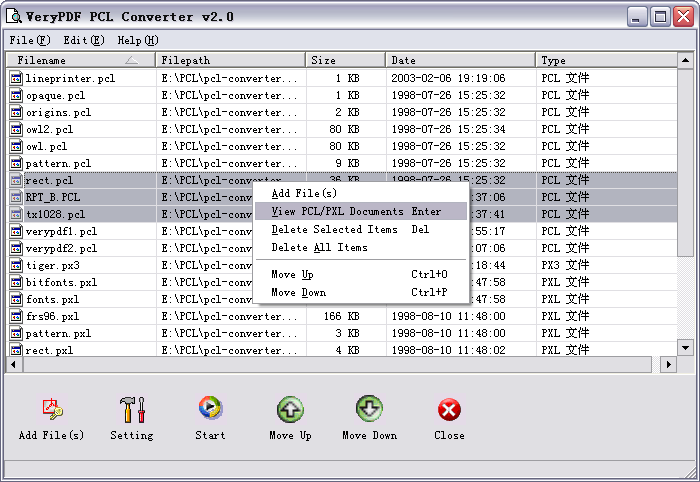
Task: Click the horizontal scrollbar left arrow
Action: tap(13, 365)
